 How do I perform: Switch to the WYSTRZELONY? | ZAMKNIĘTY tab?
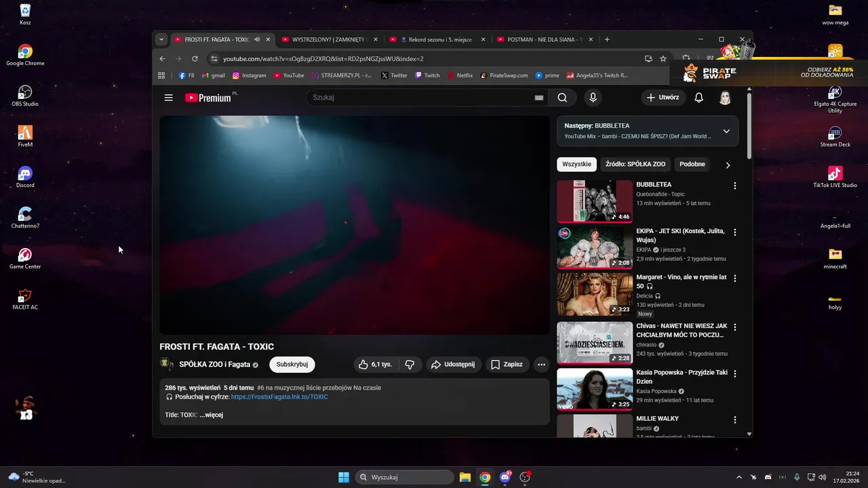pyautogui.click(x=329, y=39)
